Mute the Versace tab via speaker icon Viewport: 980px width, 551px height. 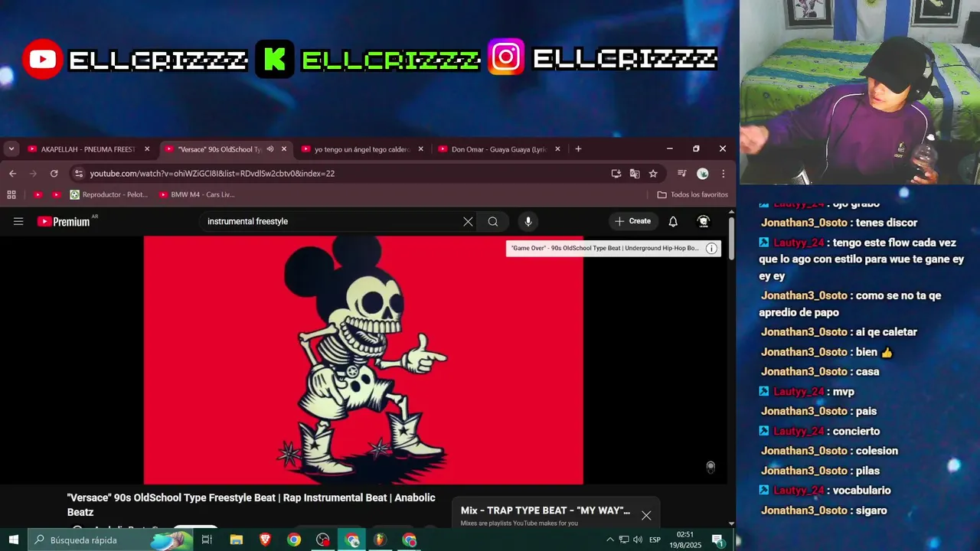pos(270,149)
